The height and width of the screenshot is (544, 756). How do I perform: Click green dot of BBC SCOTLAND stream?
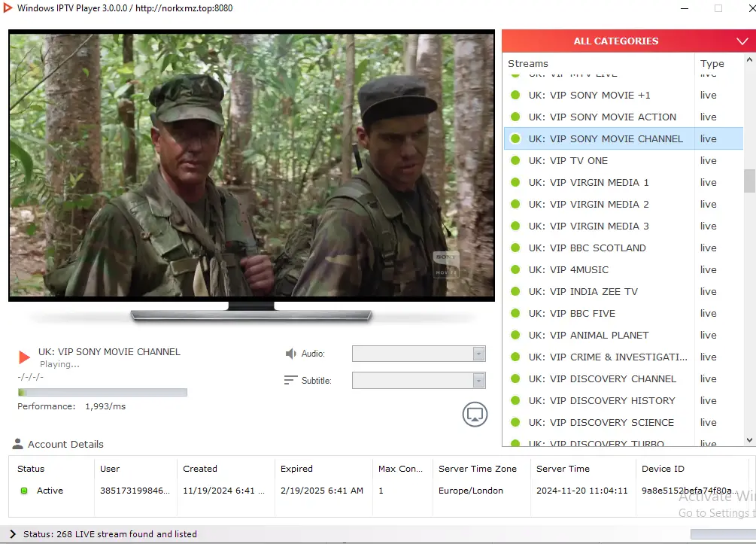[515, 248]
